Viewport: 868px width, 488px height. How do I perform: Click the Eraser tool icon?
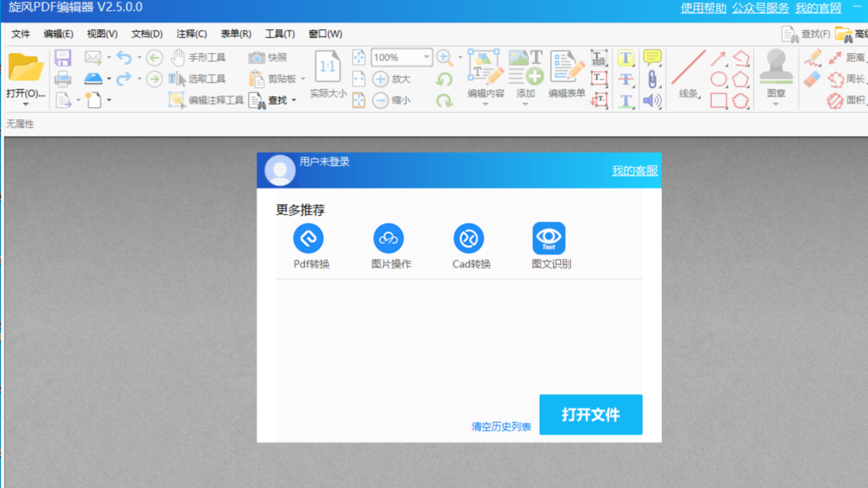812,79
